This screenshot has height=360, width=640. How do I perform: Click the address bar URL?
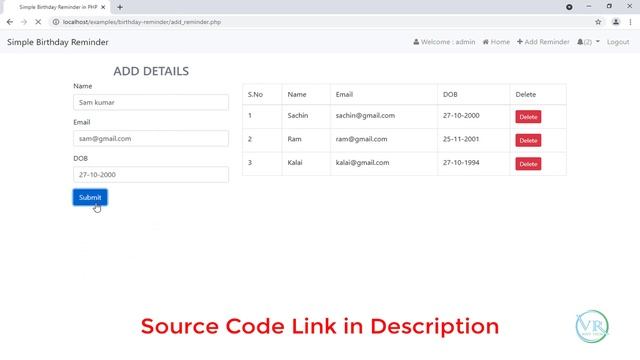coord(142,22)
